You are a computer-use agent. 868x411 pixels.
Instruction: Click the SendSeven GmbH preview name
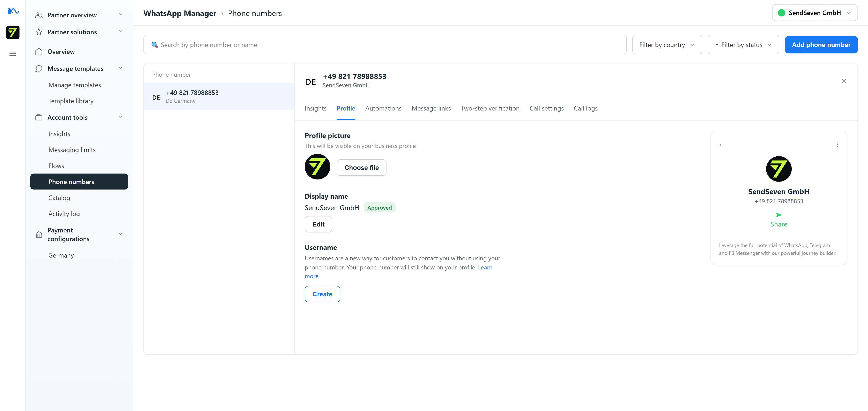[778, 191]
